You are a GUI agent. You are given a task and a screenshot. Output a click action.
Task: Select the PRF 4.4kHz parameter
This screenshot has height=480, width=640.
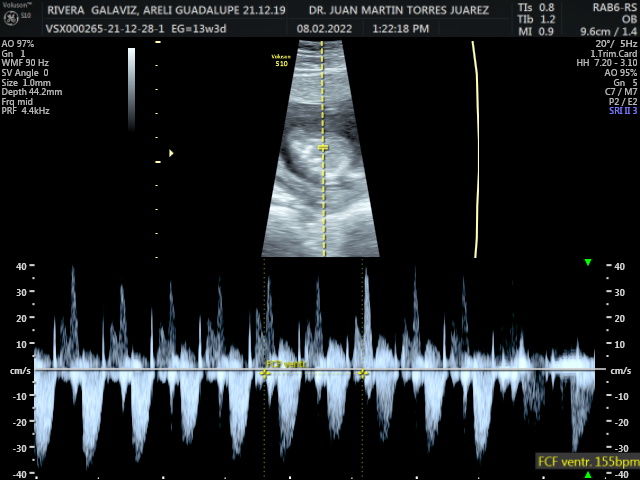(26, 111)
